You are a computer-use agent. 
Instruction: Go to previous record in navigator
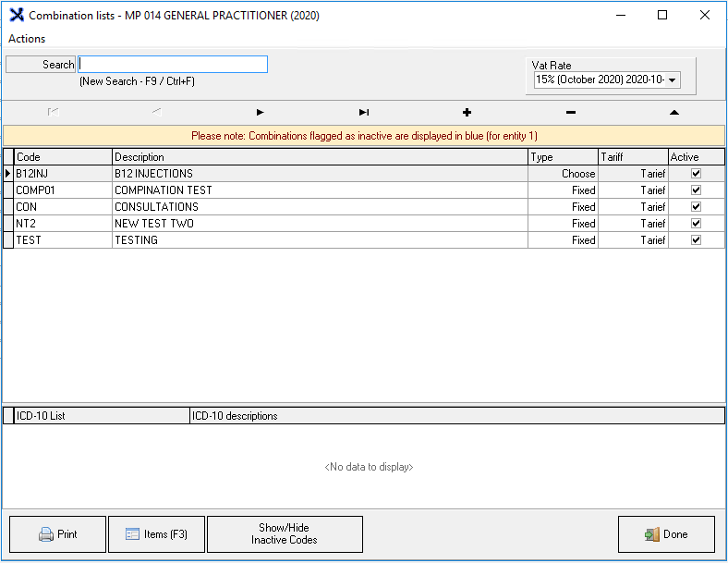157,113
